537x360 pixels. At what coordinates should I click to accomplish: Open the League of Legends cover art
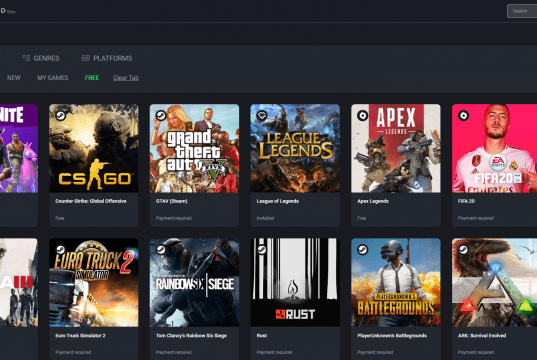[295, 148]
